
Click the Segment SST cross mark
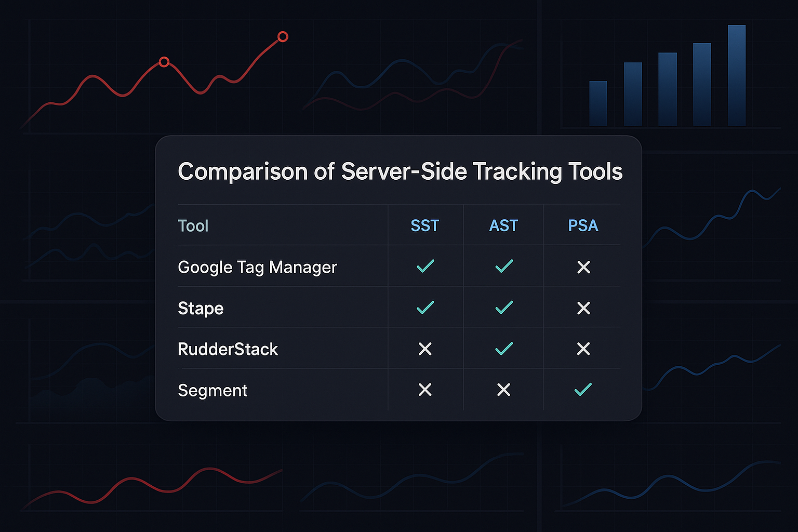pos(425,390)
